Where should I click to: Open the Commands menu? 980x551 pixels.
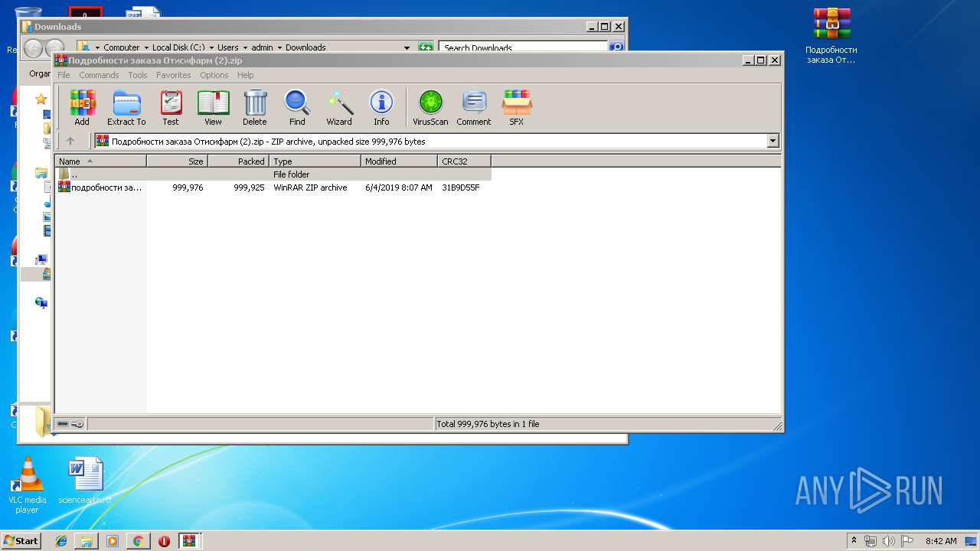pyautogui.click(x=99, y=75)
